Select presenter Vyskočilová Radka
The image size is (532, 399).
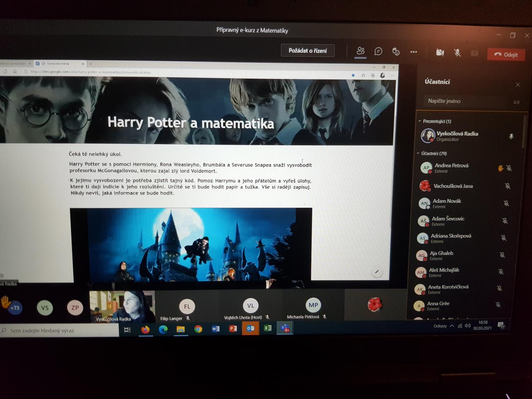(467, 136)
